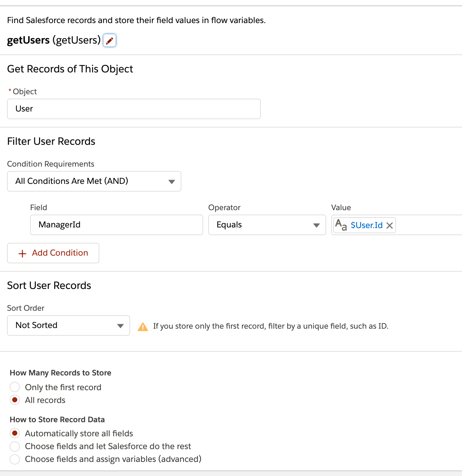This screenshot has height=476, width=462.
Task: Select the Automatically store all fields option
Action: tap(15, 433)
